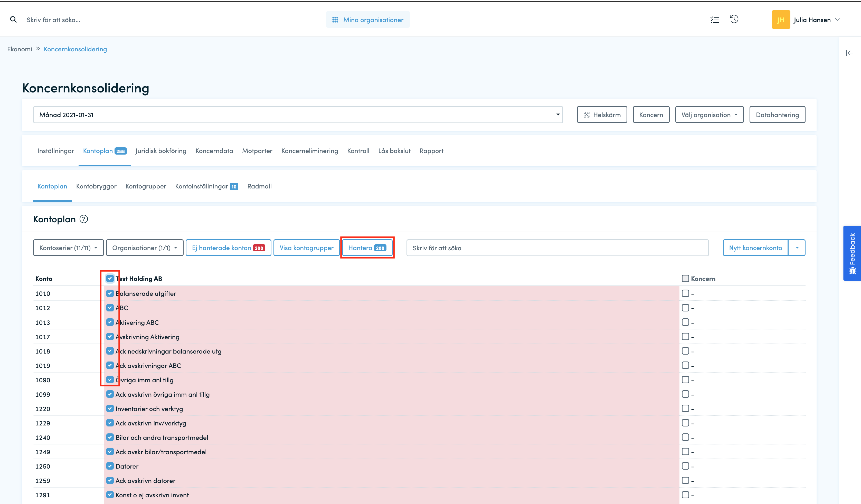Open the Radmall sub-tab
The image size is (861, 504).
259,186
